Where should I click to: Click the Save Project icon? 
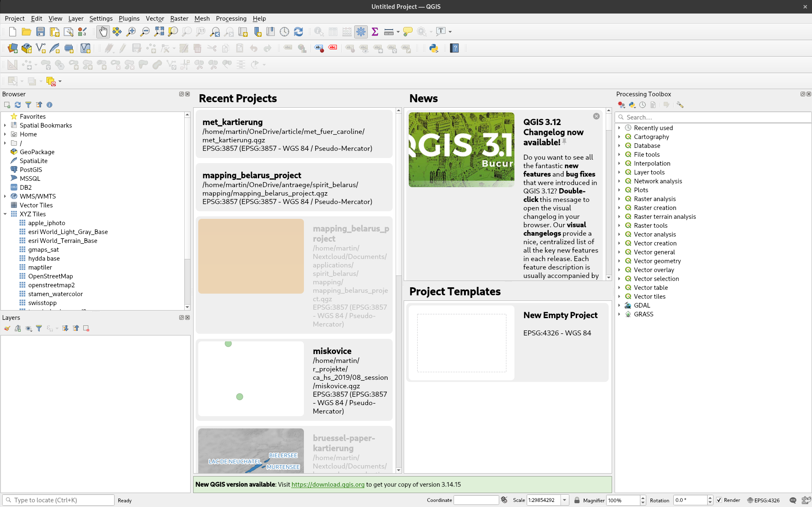[x=40, y=32]
